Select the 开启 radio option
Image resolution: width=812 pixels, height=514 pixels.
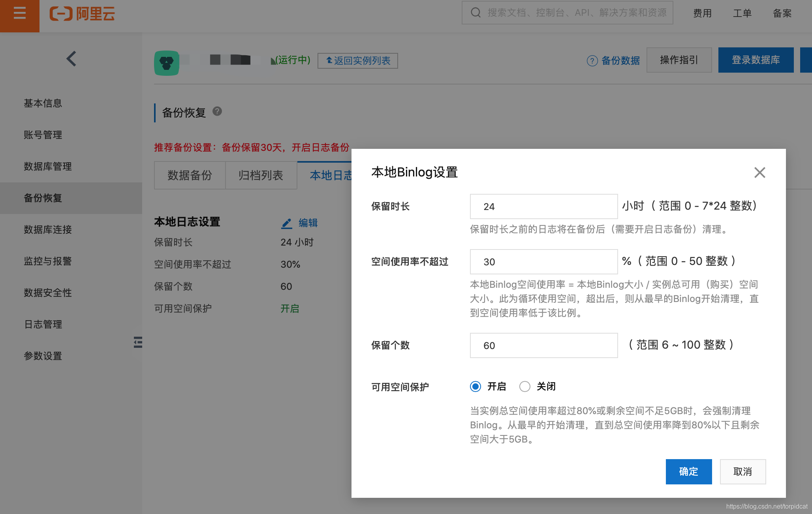tap(476, 386)
